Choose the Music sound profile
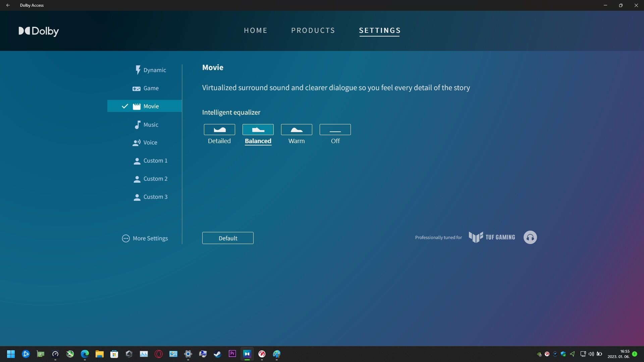 [146, 124]
